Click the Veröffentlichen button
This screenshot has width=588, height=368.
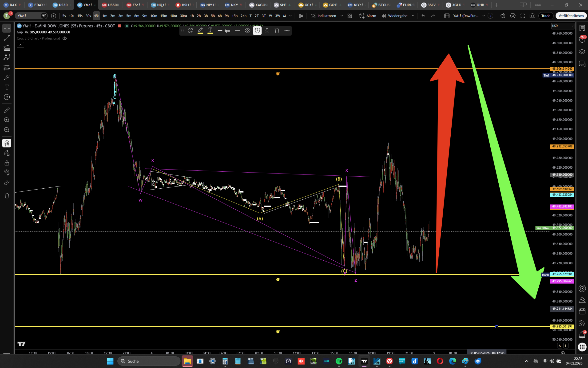coord(571,16)
